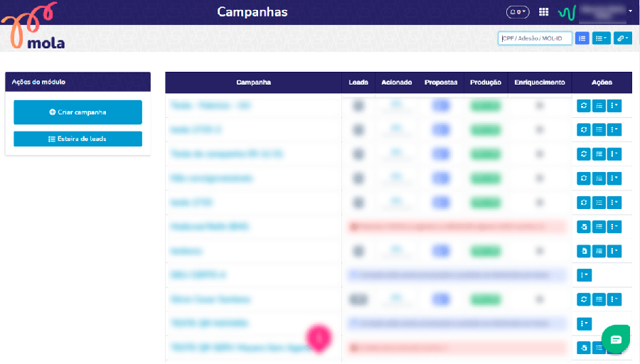Open user account dropdown arrow
Screen dimensions: 640x364
[631, 11]
